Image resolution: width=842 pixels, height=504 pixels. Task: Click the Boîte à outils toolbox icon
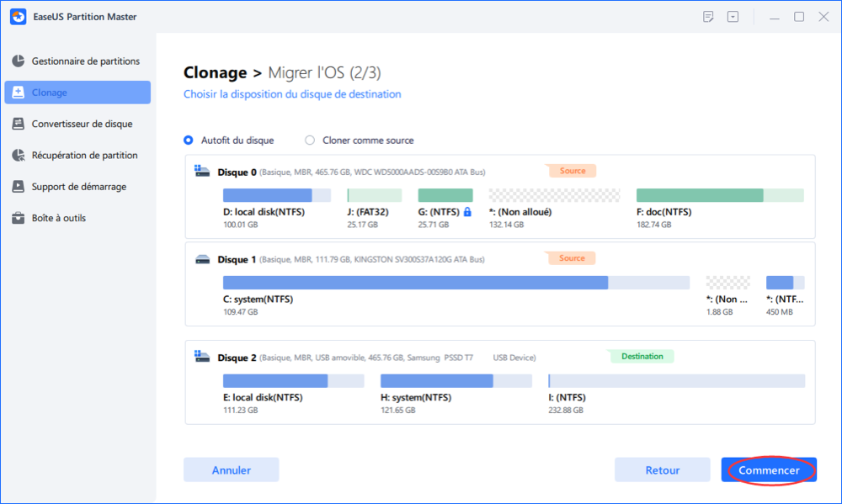tap(18, 219)
